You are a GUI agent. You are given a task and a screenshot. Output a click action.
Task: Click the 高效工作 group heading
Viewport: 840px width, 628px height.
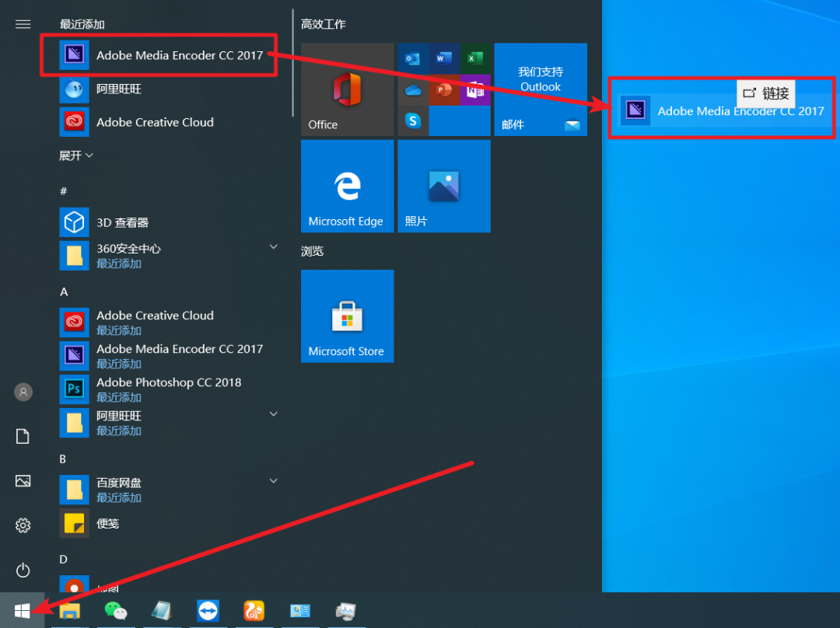pyautogui.click(x=323, y=24)
